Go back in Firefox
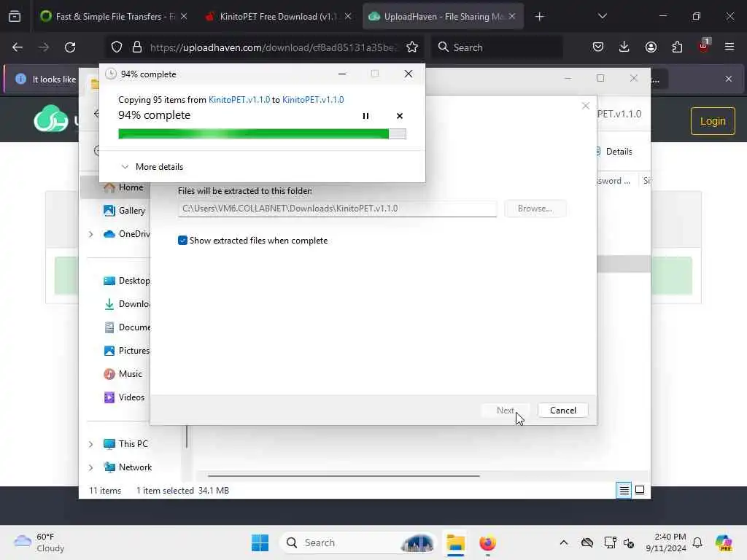The width and height of the screenshot is (747, 560). [x=18, y=47]
